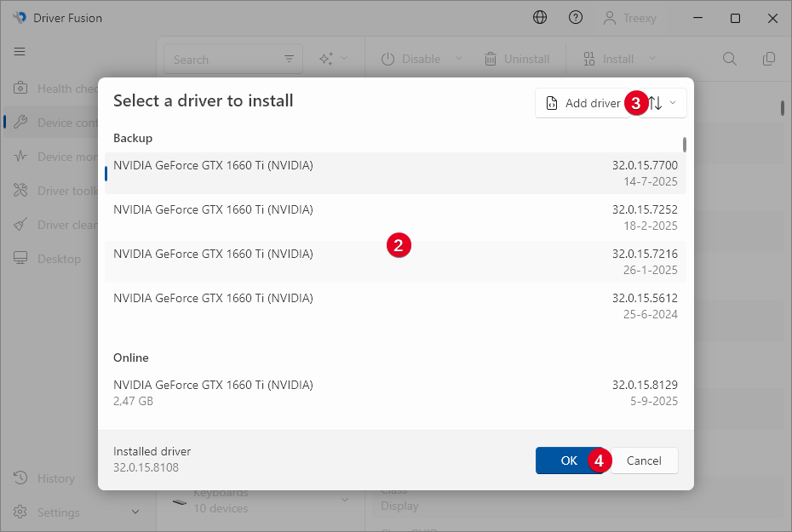Expand the Install dropdown arrow

[652, 59]
